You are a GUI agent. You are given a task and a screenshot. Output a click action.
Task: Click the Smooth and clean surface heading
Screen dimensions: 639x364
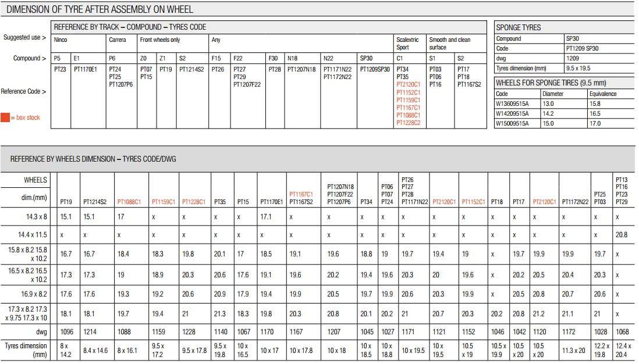449,44
